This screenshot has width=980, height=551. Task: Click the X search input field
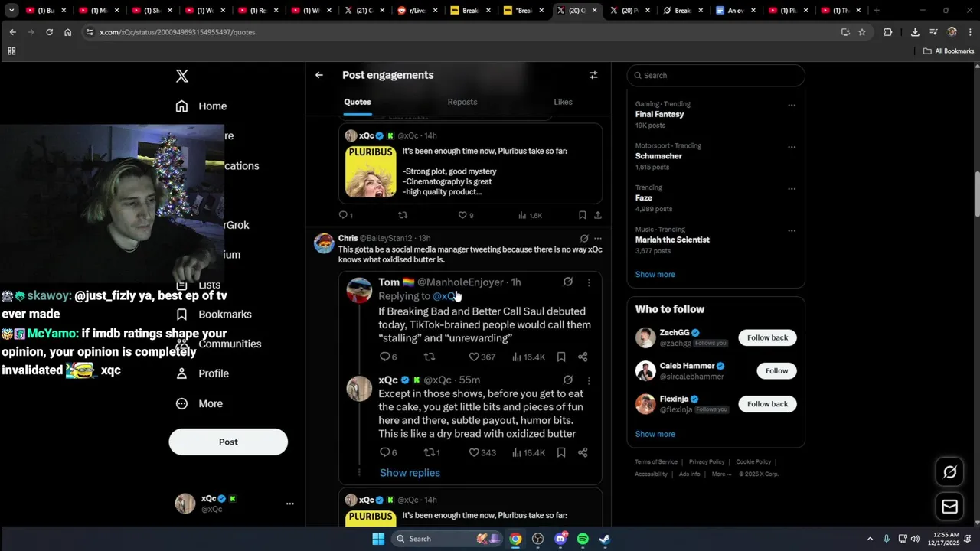716,76
